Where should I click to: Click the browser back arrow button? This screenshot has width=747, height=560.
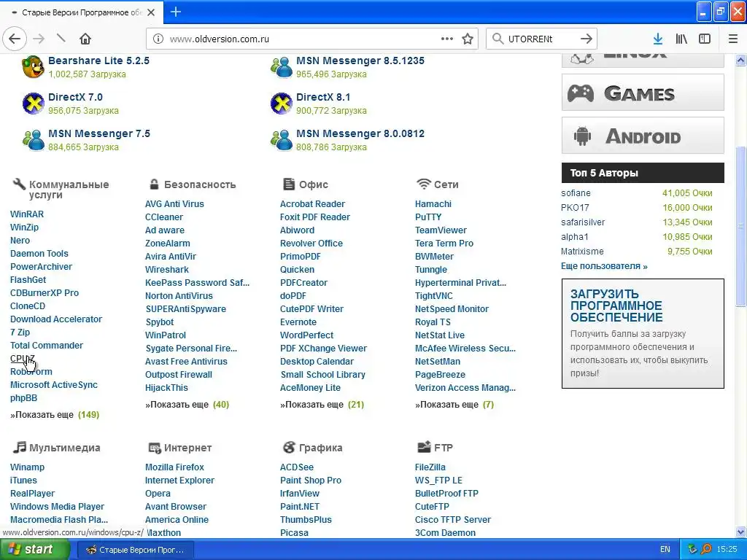pyautogui.click(x=15, y=39)
